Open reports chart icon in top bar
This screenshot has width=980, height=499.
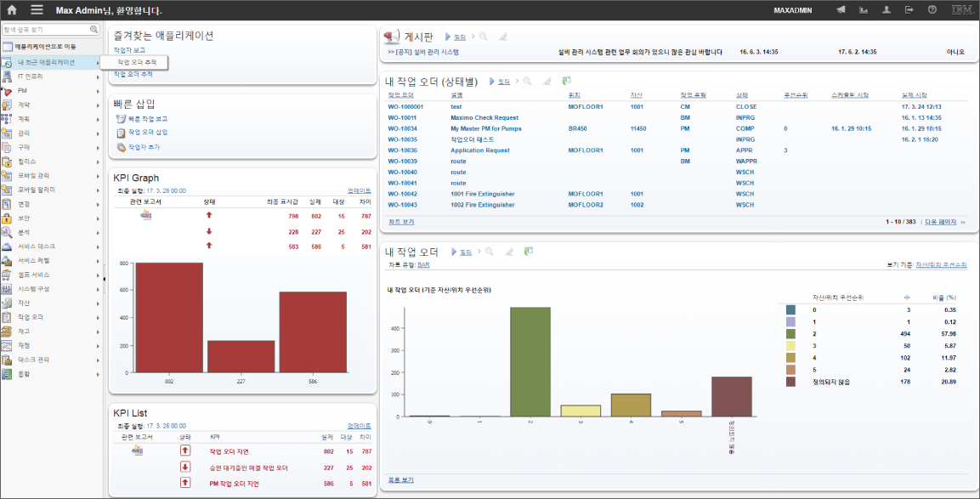[864, 10]
